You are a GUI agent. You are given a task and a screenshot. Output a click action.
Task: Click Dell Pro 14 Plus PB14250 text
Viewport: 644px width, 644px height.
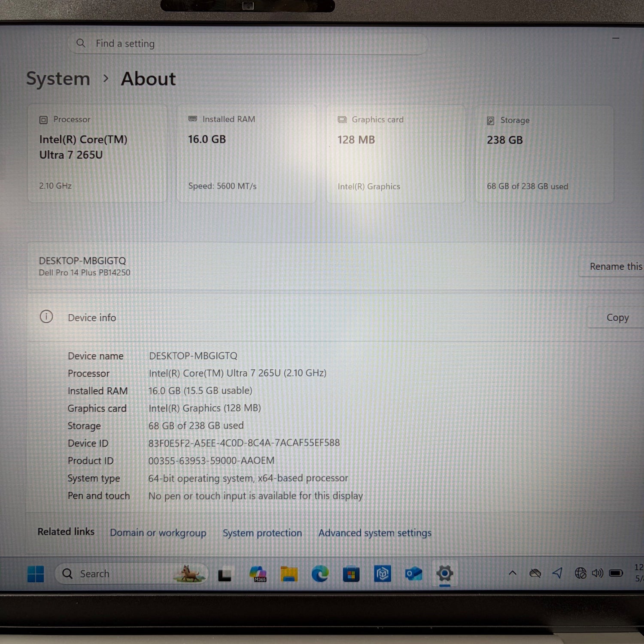coord(85,273)
